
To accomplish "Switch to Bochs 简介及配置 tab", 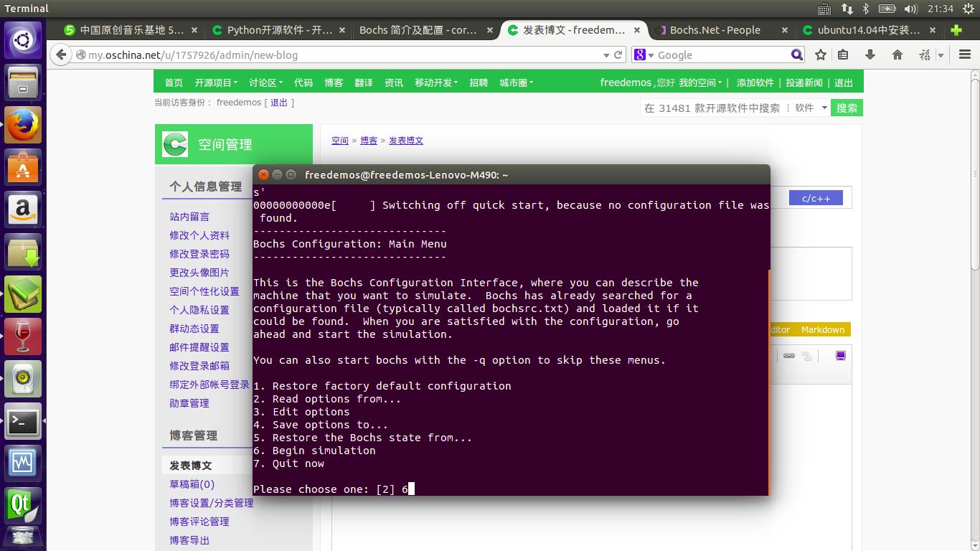I will point(426,30).
